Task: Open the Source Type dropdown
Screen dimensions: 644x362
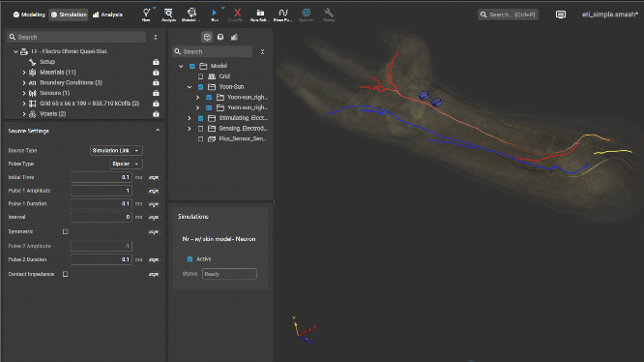Action: [116, 150]
